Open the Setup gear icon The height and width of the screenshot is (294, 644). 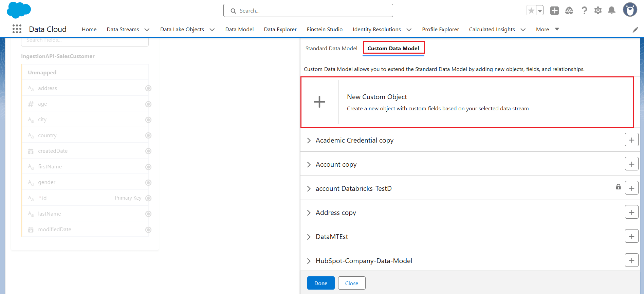pyautogui.click(x=598, y=11)
